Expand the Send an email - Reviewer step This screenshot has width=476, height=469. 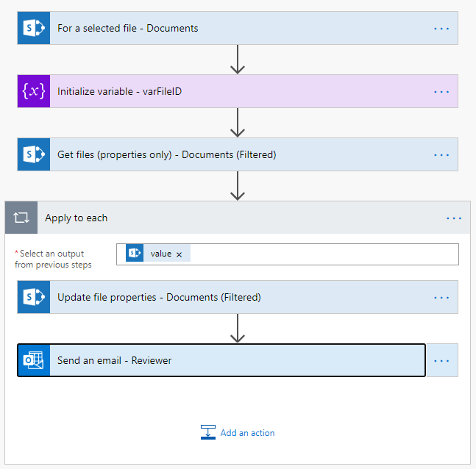[x=221, y=360]
